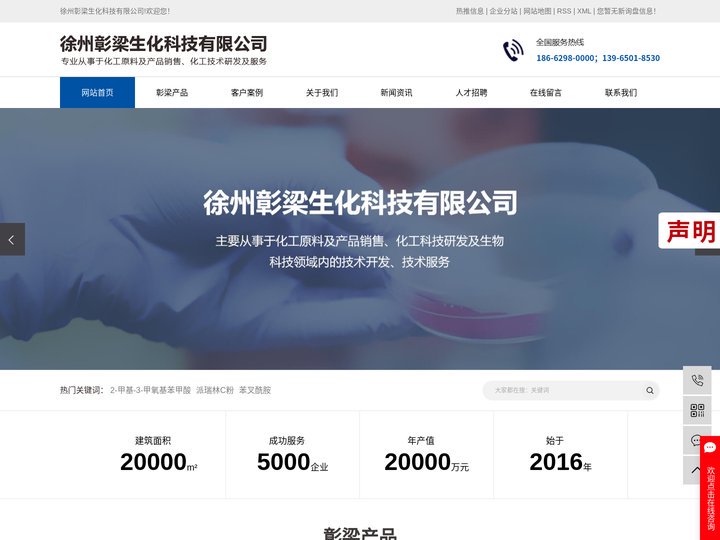This screenshot has height=540, width=720.
Task: Click the back-to-top arrow icon
Action: pos(695,469)
